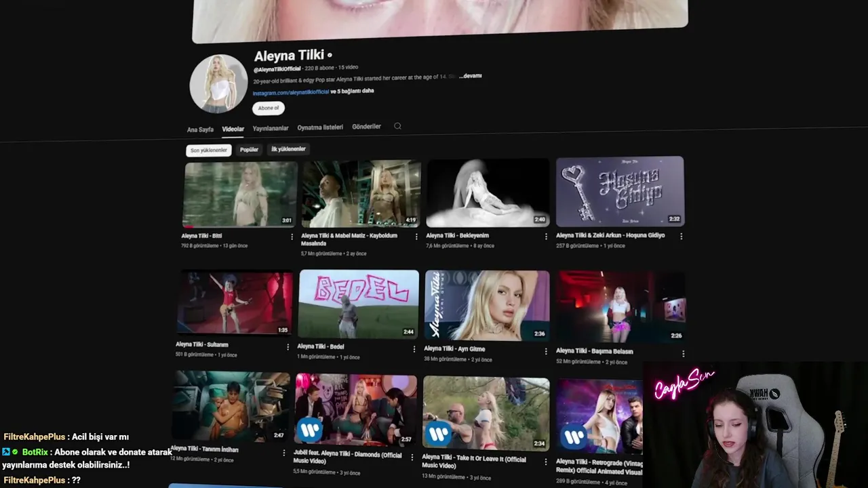Play the Sultanım red thumbnail
The height and width of the screenshot is (488, 868).
point(235,303)
